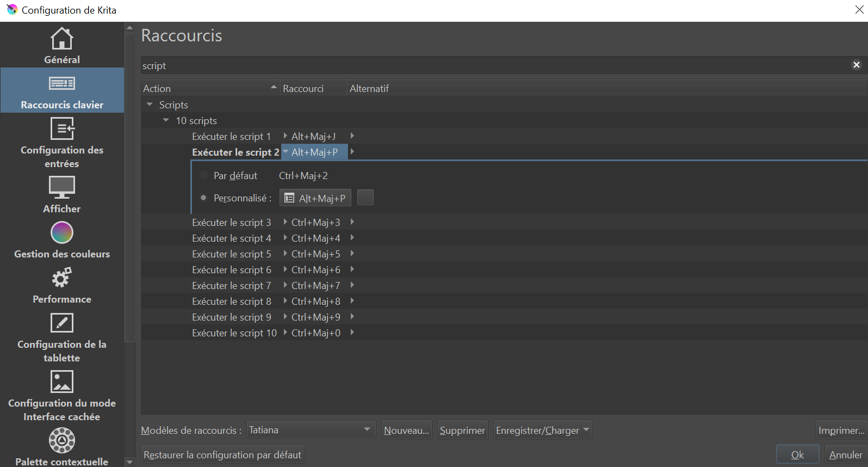Open the Enregistrer/Charger dropdown menu

pyautogui.click(x=542, y=430)
